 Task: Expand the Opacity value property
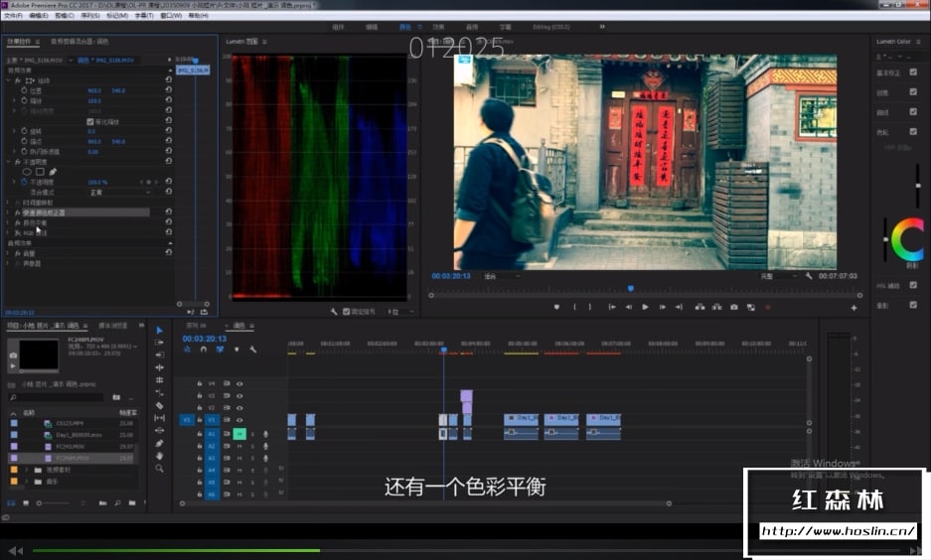pyautogui.click(x=14, y=182)
